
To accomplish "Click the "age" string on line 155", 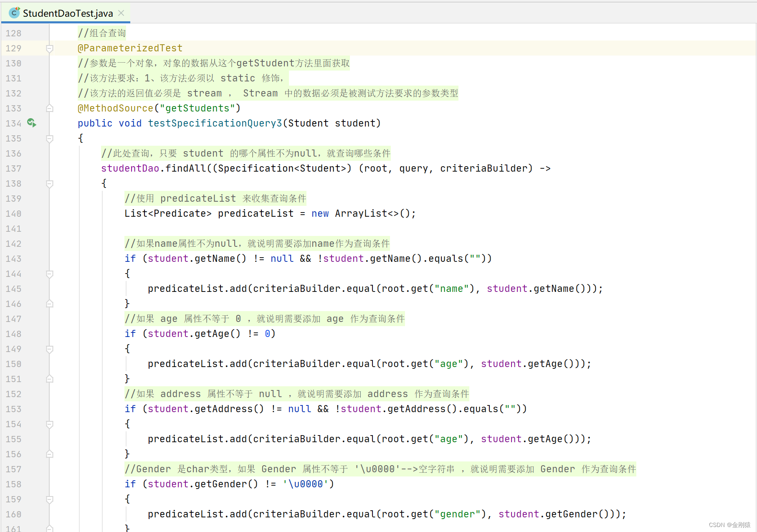I will click(449, 439).
